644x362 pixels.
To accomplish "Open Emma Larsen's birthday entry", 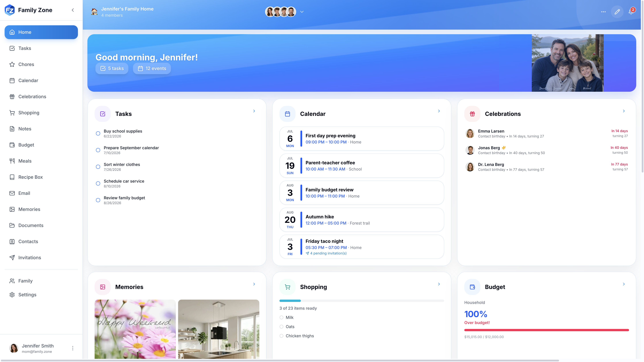I will [x=547, y=134].
